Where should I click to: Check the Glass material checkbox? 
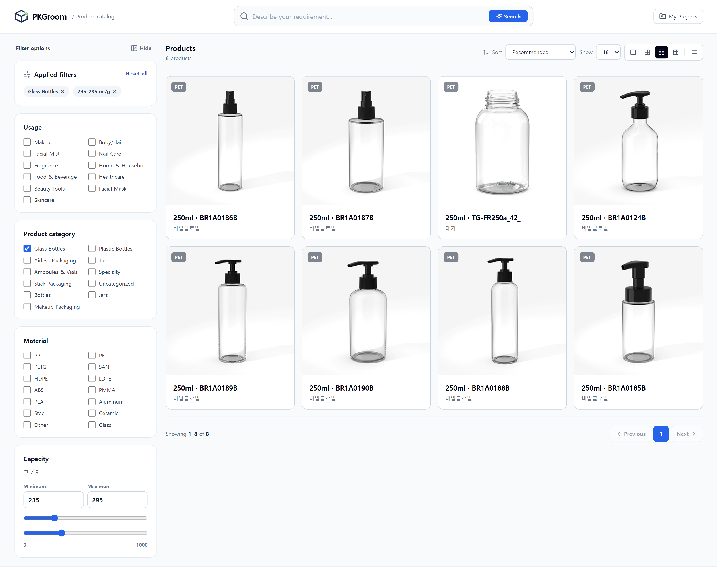92,425
